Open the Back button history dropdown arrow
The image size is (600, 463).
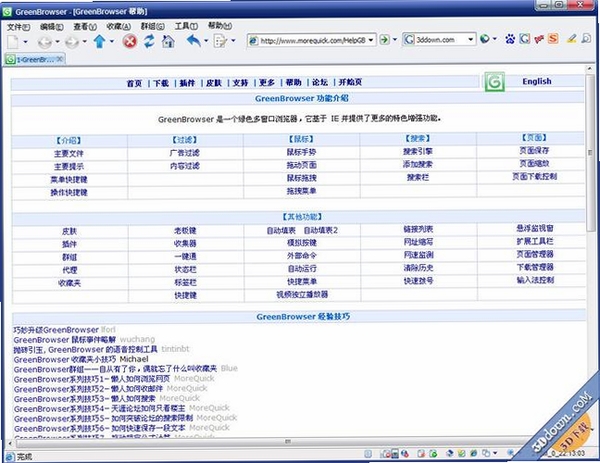coord(57,41)
